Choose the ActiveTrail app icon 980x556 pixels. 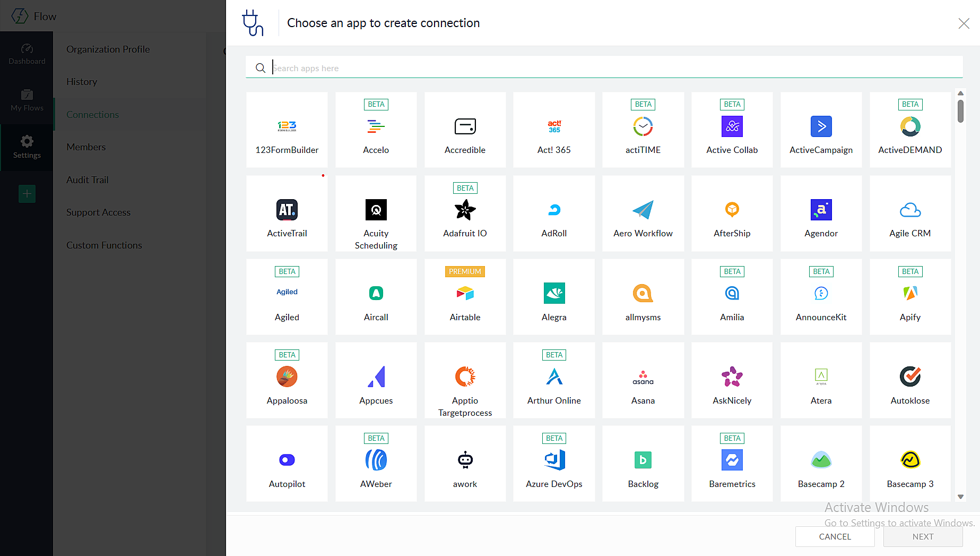coord(287,210)
